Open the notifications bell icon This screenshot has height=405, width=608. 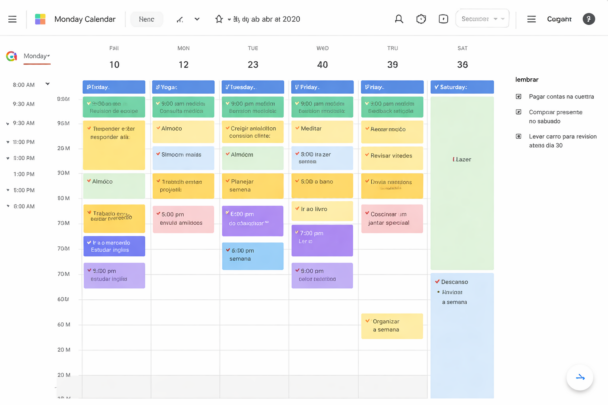point(399,19)
